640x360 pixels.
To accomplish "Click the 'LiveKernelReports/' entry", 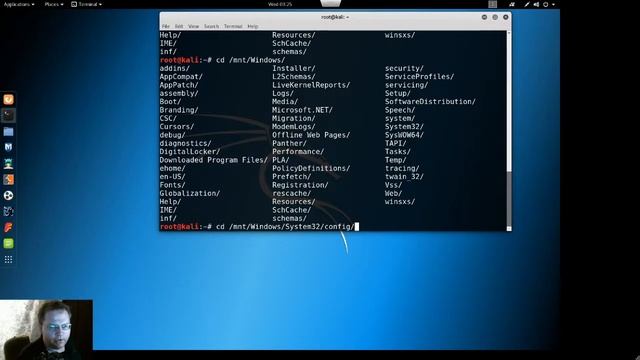I will (311, 85).
